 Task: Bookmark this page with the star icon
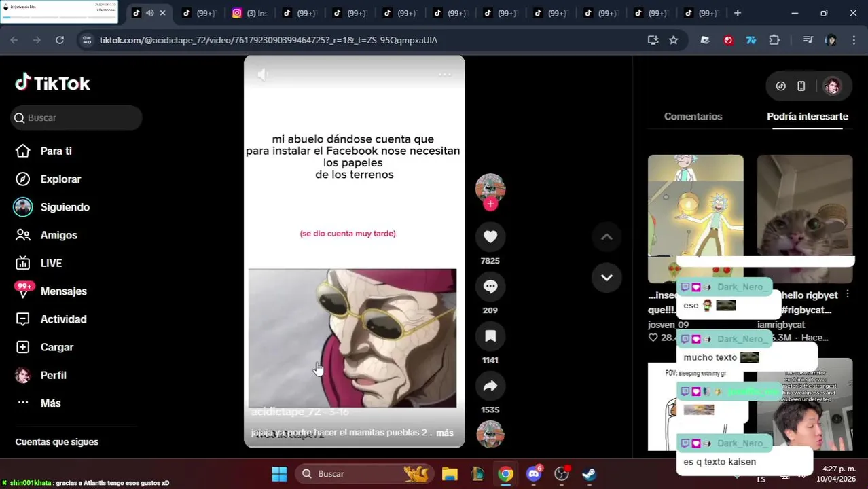click(x=674, y=40)
